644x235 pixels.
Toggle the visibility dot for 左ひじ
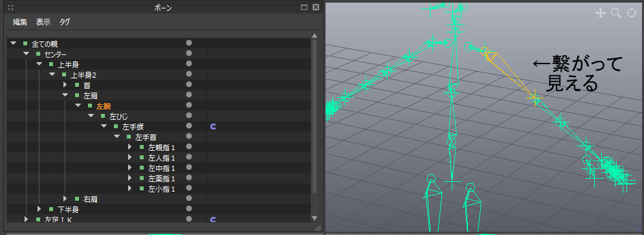point(189,116)
